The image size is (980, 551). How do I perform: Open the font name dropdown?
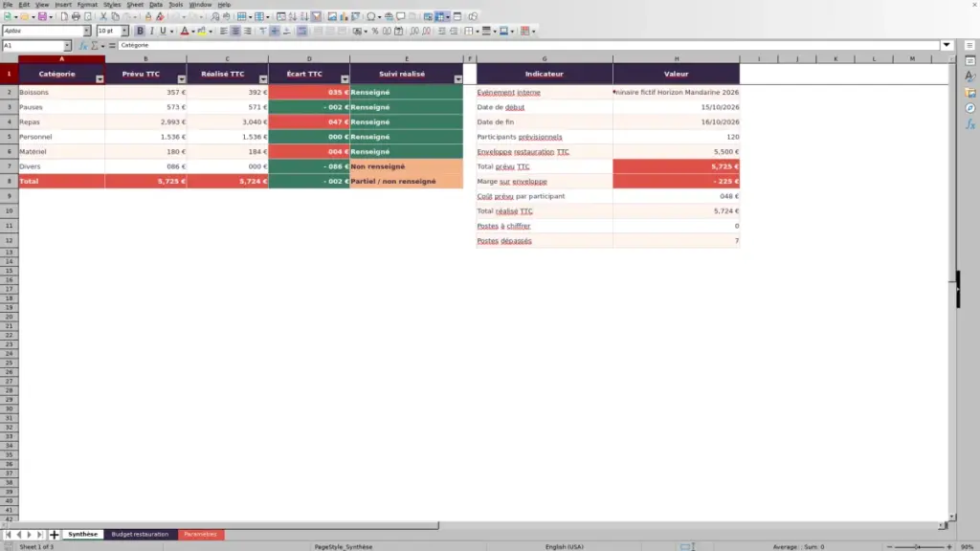pyautogui.click(x=86, y=32)
